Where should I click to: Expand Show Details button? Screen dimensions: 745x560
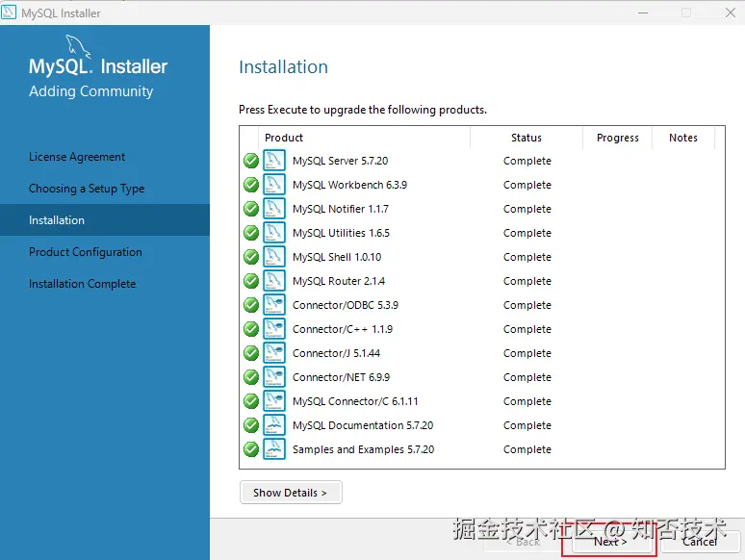pos(291,493)
